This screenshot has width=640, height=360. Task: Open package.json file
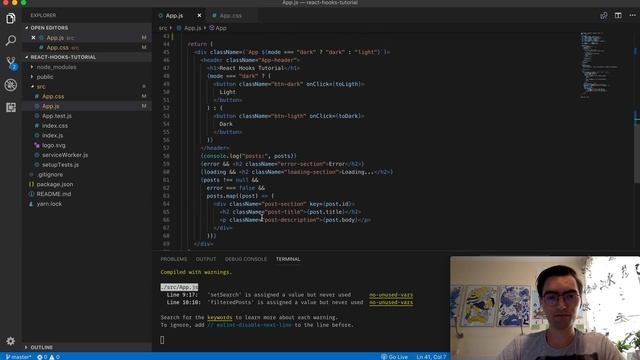[55, 184]
